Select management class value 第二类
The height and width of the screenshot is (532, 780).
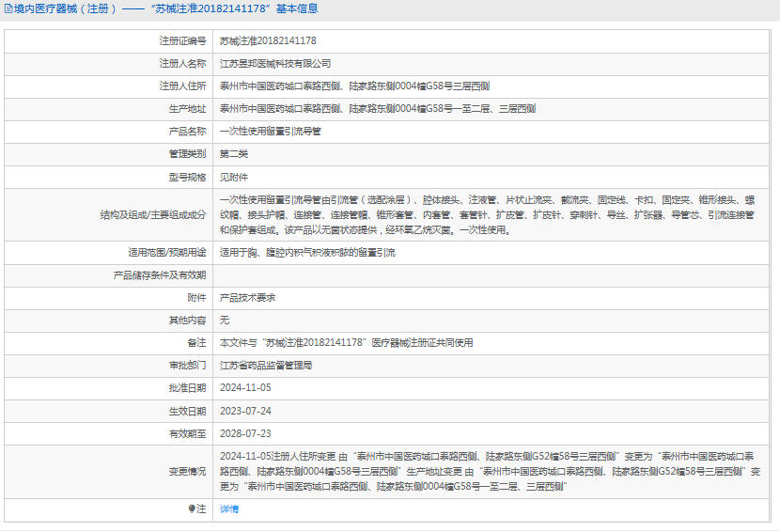[x=234, y=154]
